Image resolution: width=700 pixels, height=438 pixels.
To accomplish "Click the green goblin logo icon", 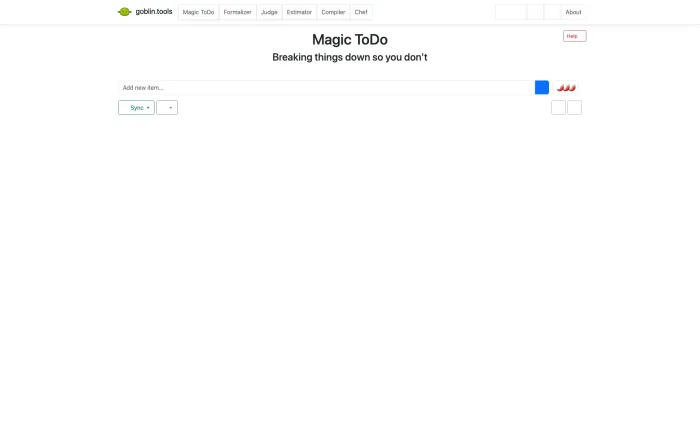I will coord(124,12).
